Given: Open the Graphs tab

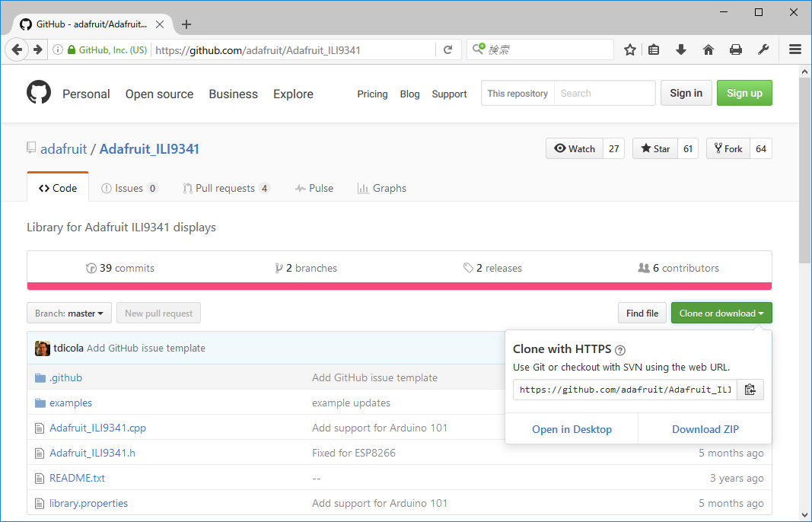Looking at the screenshot, I should [382, 188].
